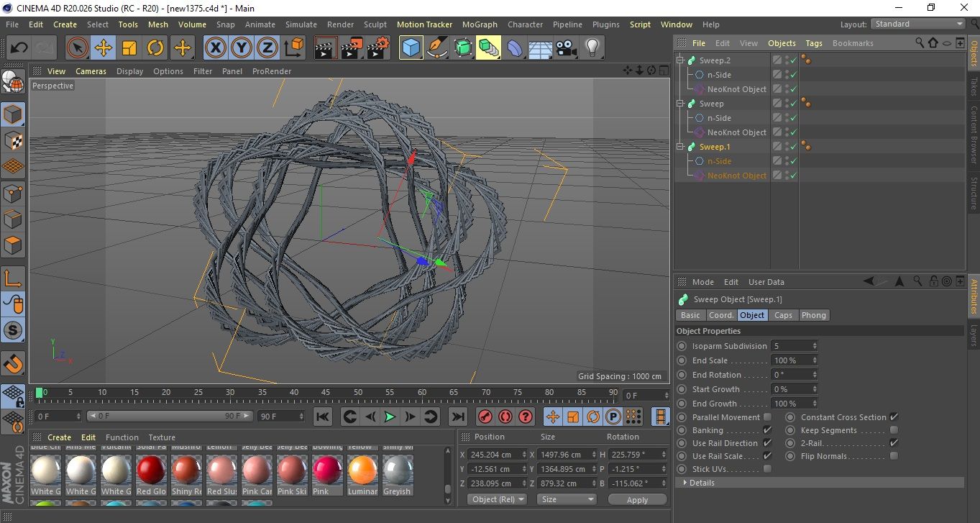Add a Cube primitive object
Image resolution: width=980 pixels, height=523 pixels.
click(x=411, y=48)
